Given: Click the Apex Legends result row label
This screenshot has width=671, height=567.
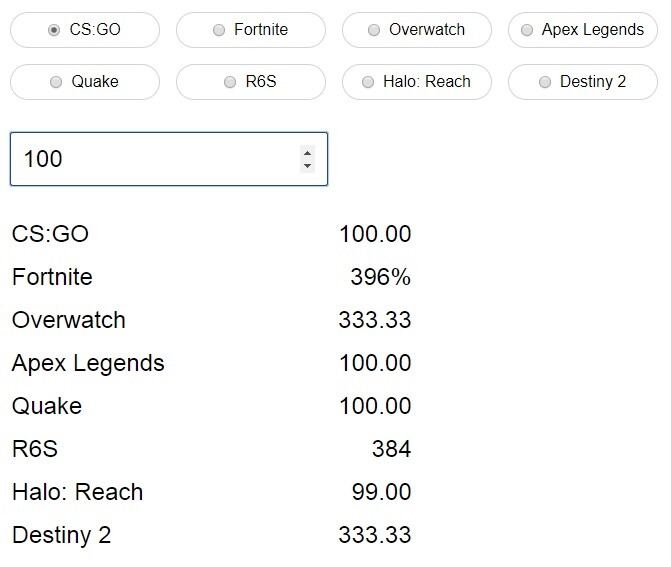Looking at the screenshot, I should pyautogui.click(x=88, y=363).
